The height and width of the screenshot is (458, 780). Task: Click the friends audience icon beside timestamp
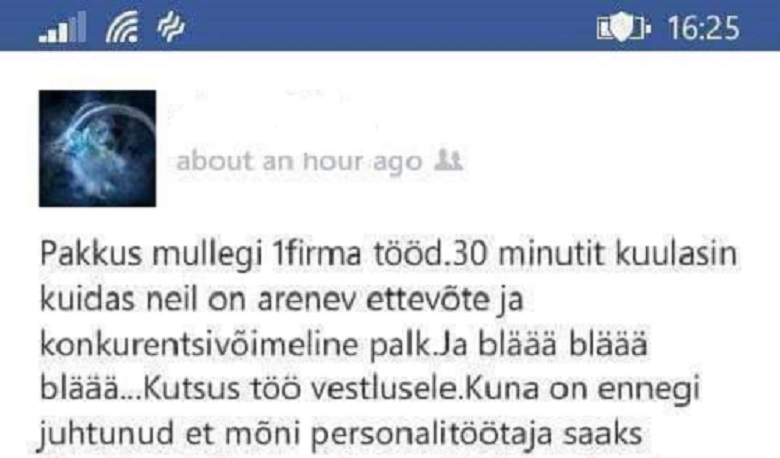(449, 160)
